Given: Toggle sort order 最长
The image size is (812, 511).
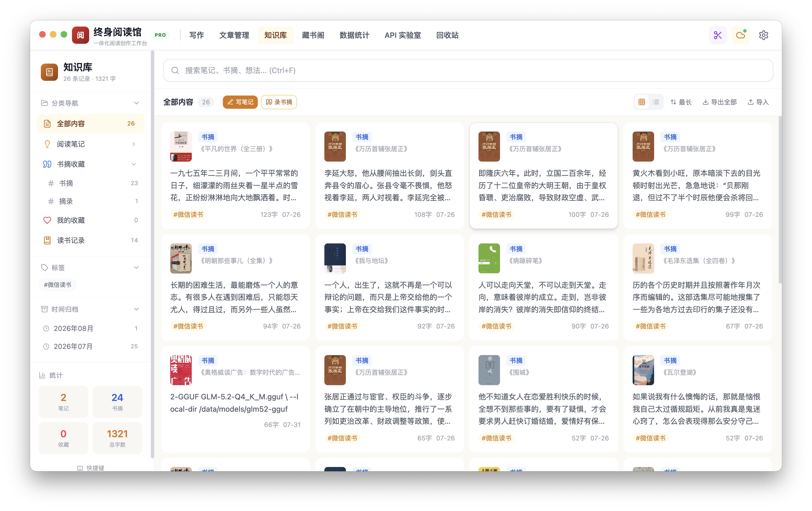Looking at the screenshot, I should 681,102.
